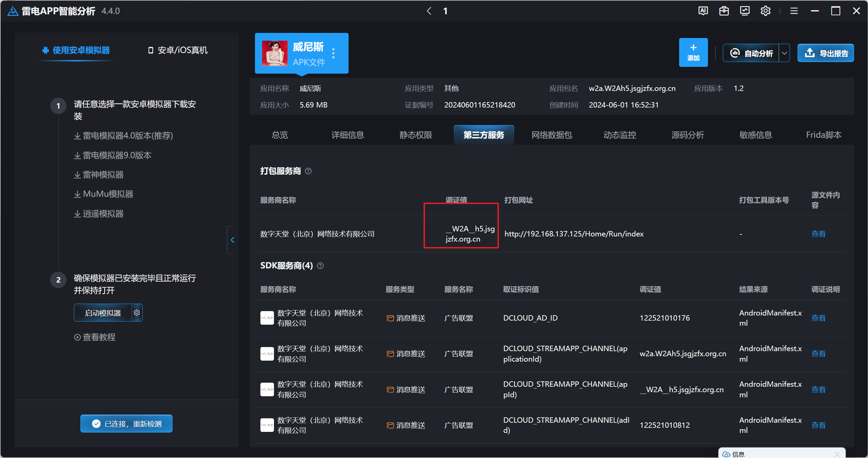
Task: Click the help icon next to SDK服务商(4)
Action: 320,266
